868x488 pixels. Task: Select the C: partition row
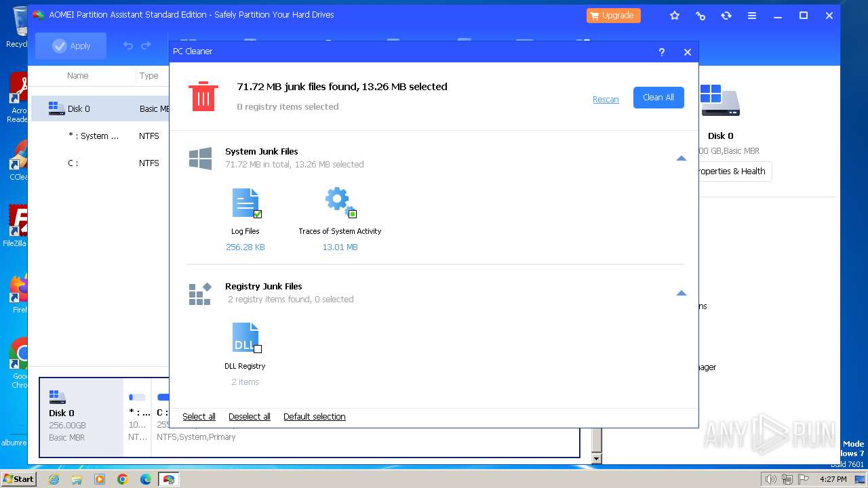pos(100,163)
